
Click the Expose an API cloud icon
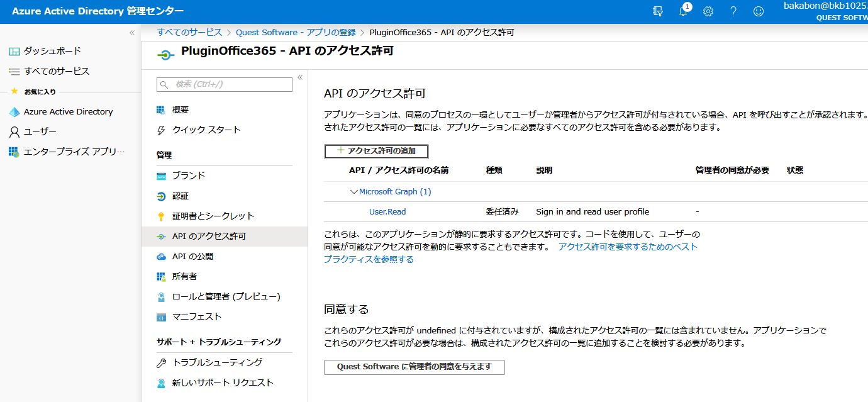click(161, 256)
